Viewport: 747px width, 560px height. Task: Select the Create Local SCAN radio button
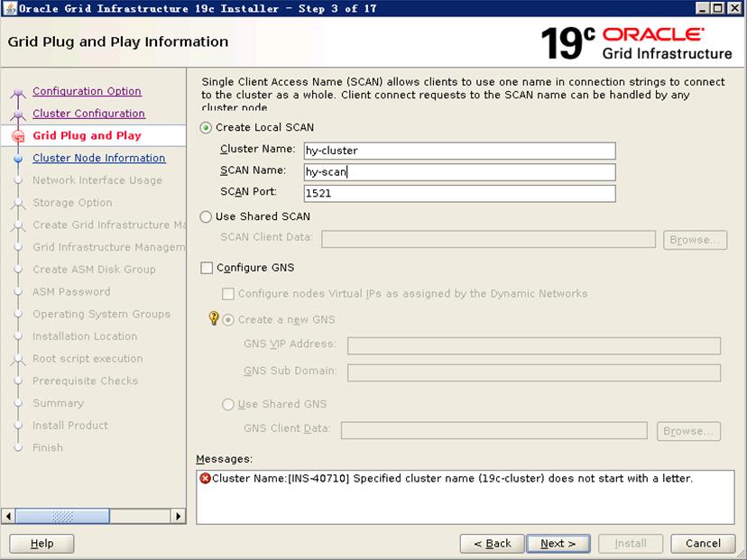(x=206, y=128)
